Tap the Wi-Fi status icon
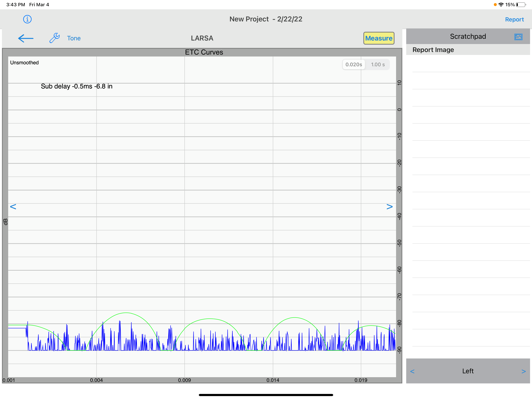The width and height of the screenshot is (532, 399). (x=501, y=4)
